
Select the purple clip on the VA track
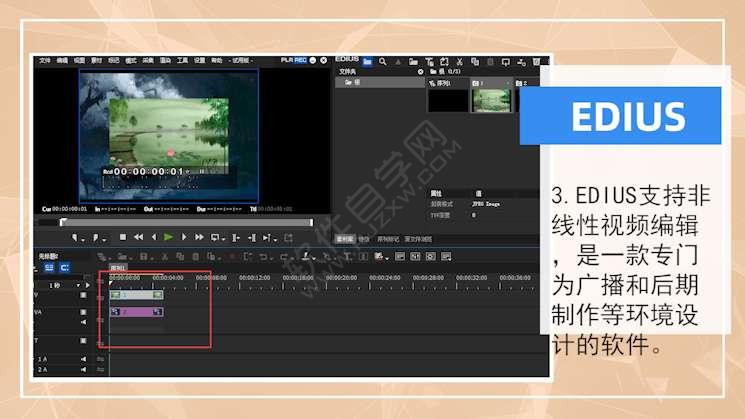[137, 312]
